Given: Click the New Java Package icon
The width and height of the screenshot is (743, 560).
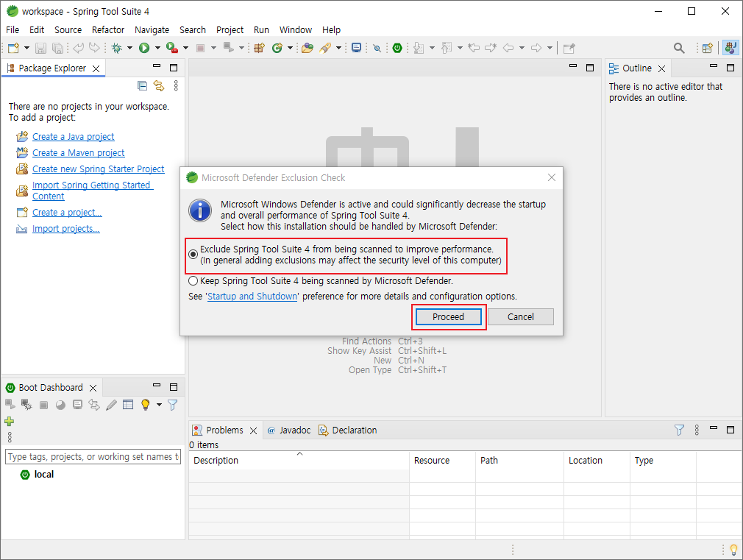Looking at the screenshot, I should coord(259,48).
